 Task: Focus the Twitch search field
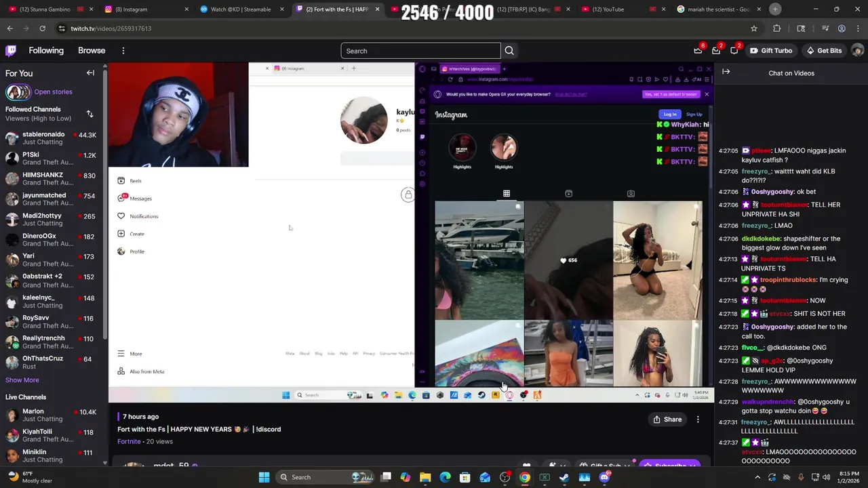click(420, 51)
